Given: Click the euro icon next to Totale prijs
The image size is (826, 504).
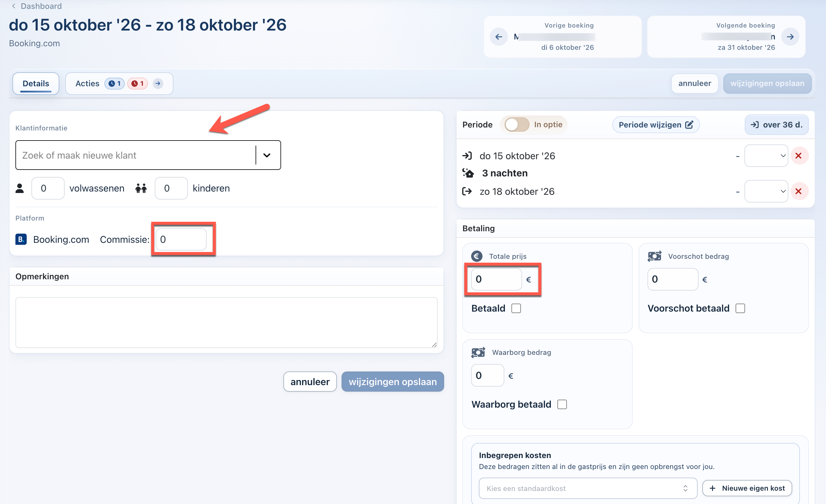Looking at the screenshot, I should click(x=477, y=256).
